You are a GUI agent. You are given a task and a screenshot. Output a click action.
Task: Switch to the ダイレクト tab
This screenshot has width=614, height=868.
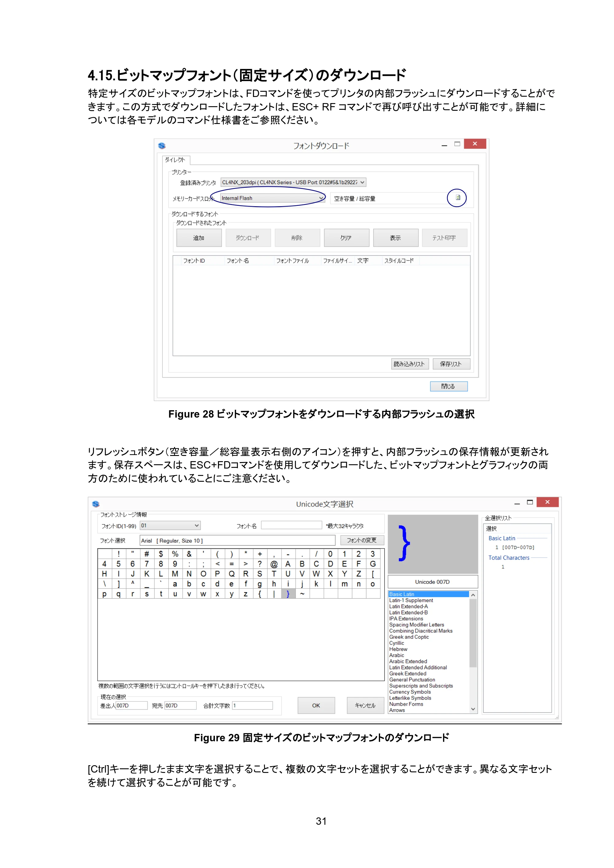pyautogui.click(x=176, y=160)
